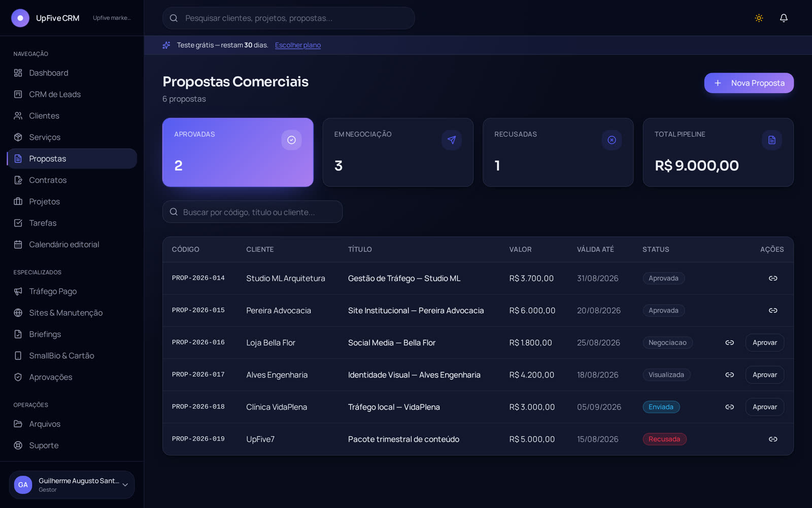The image size is (812, 508).
Task: Select Propostas in sidebar
Action: 72,158
